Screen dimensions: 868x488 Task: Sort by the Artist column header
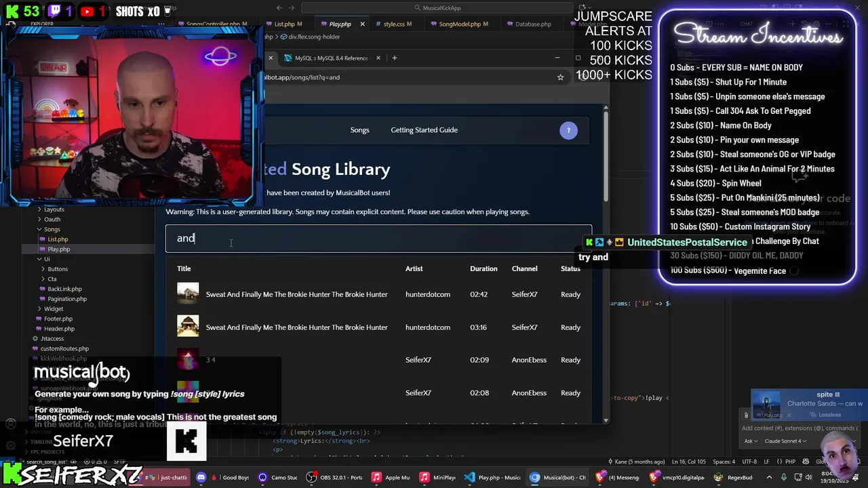pos(414,268)
